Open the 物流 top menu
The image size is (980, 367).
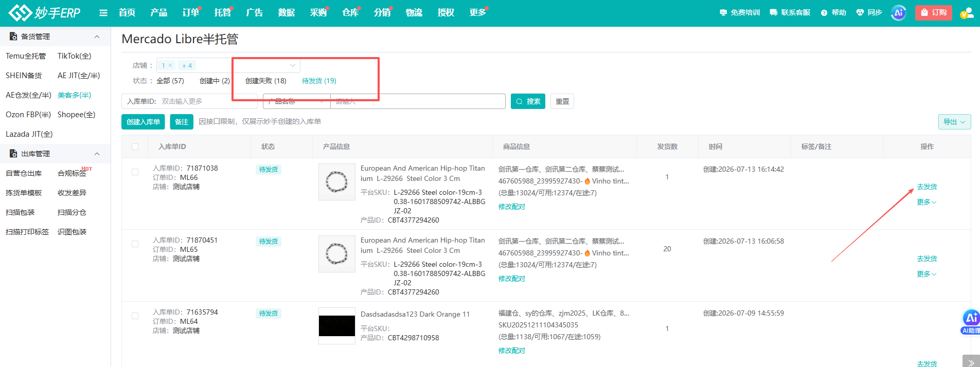click(414, 12)
